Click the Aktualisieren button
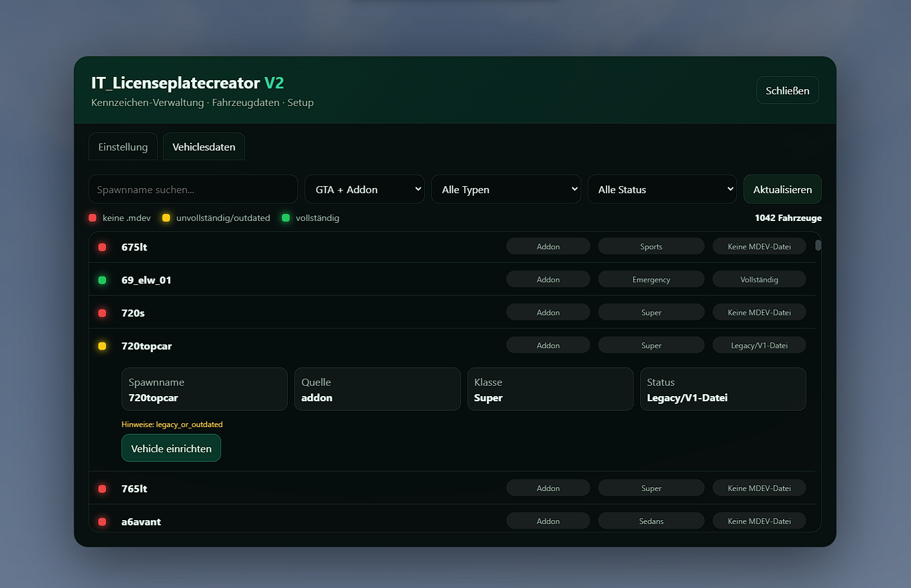The image size is (911, 588). tap(782, 189)
